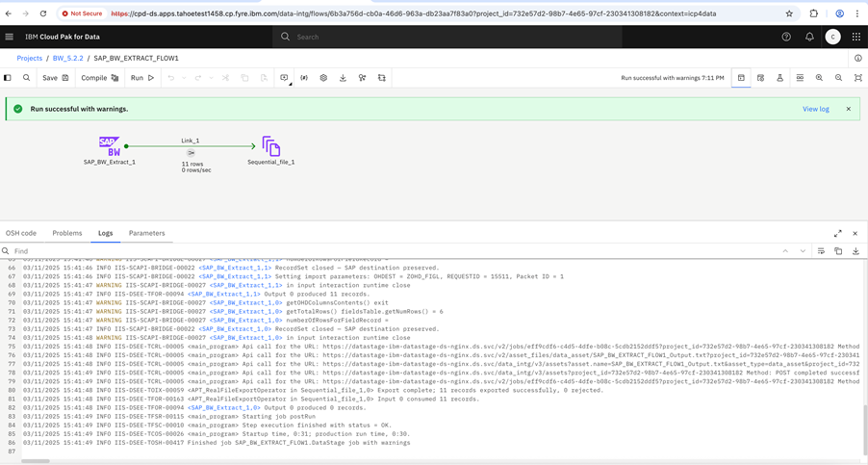Fit the flow to screen

coord(858,78)
